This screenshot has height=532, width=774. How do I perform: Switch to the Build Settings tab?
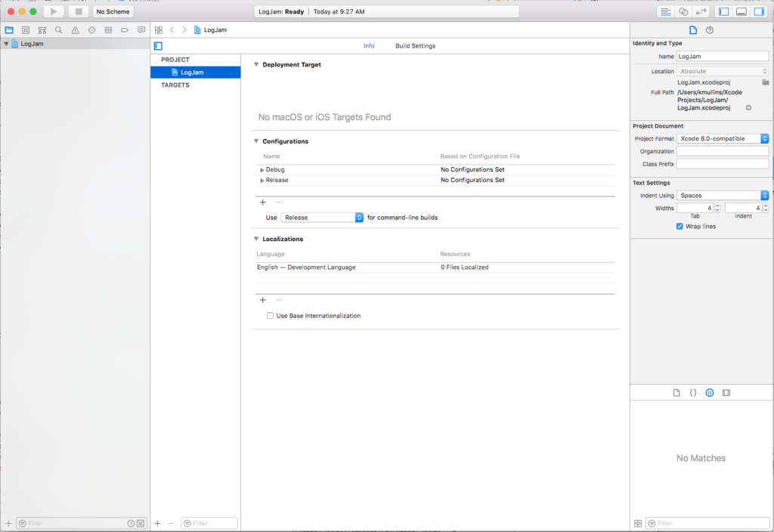[x=415, y=45]
